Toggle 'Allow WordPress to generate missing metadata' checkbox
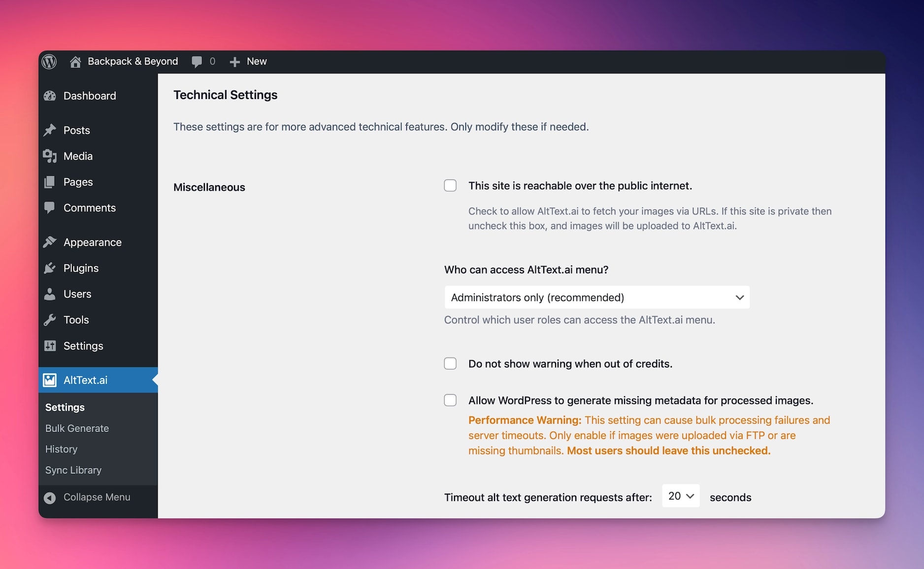The height and width of the screenshot is (569, 924). tap(450, 400)
